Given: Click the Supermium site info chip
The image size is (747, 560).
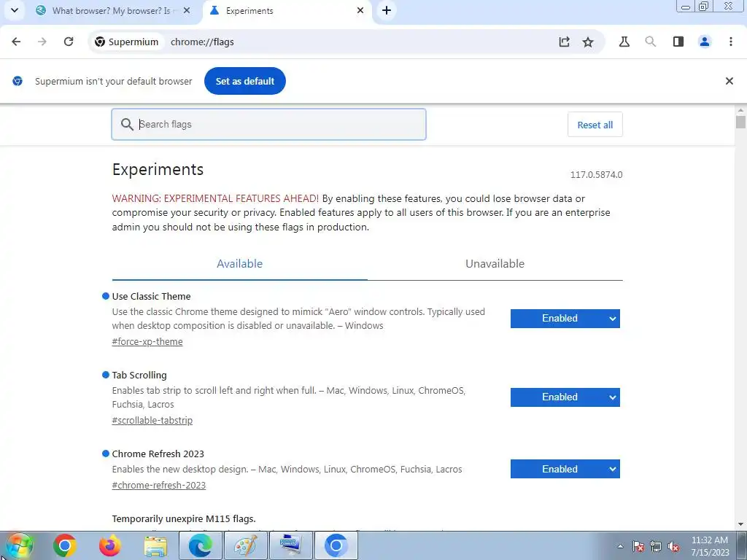Looking at the screenshot, I should coord(127,42).
